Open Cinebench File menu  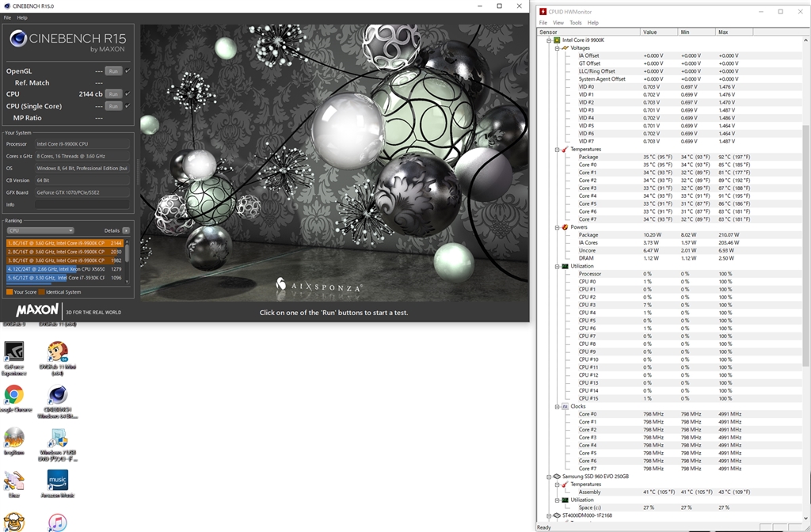tap(7, 17)
